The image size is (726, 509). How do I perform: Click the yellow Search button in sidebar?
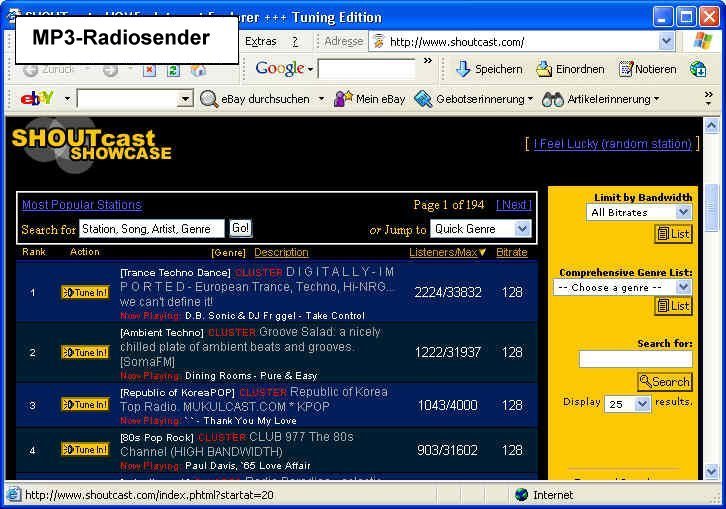point(664,382)
